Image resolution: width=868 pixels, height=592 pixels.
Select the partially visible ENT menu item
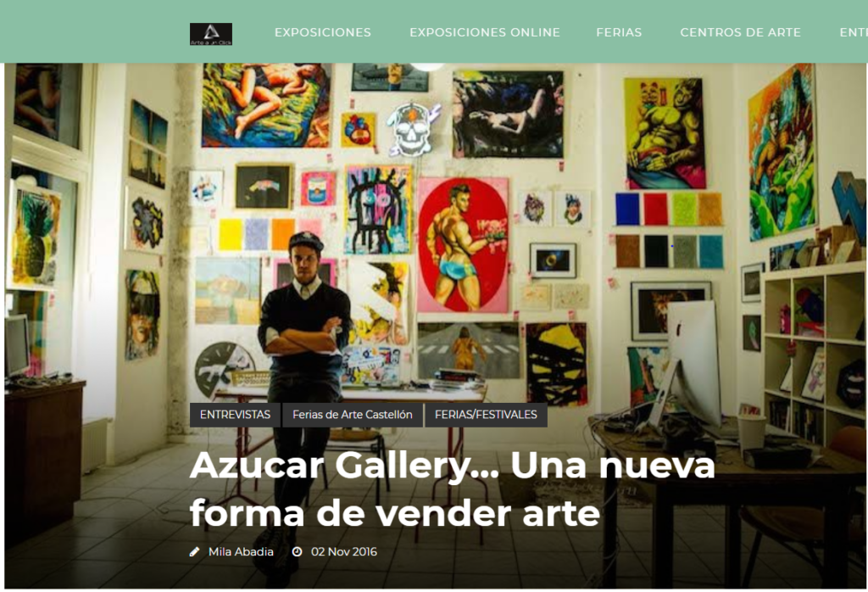(854, 32)
